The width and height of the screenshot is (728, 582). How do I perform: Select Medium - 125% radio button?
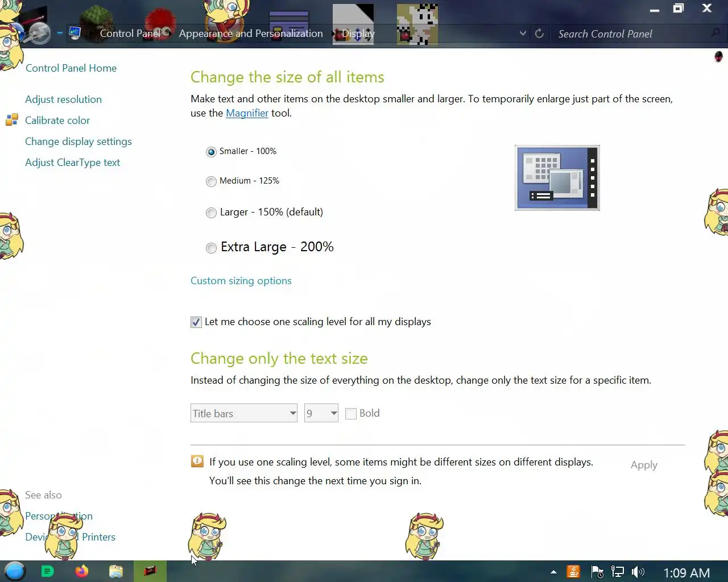pyautogui.click(x=211, y=181)
